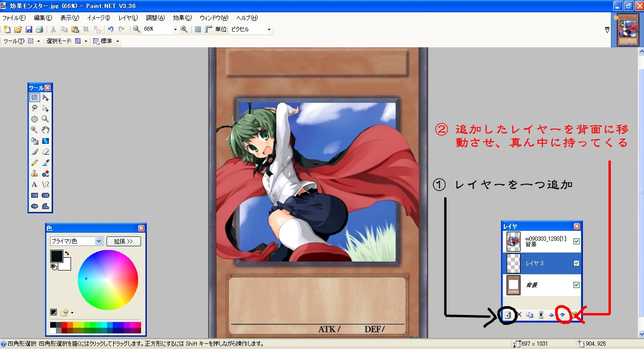The image size is (644, 349).
Task: Open the ツール tool chooser dropdown
Action: pos(38,42)
